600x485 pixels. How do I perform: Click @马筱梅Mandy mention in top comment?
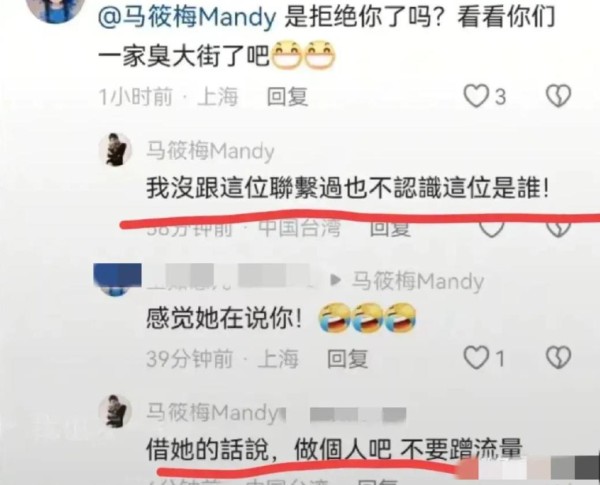point(187,17)
